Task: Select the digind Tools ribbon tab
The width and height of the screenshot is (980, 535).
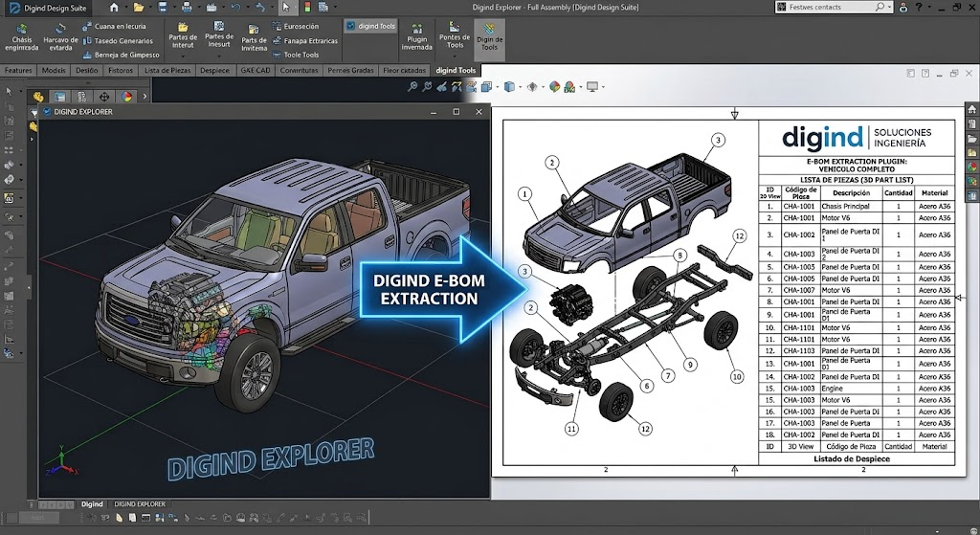Action: point(456,70)
